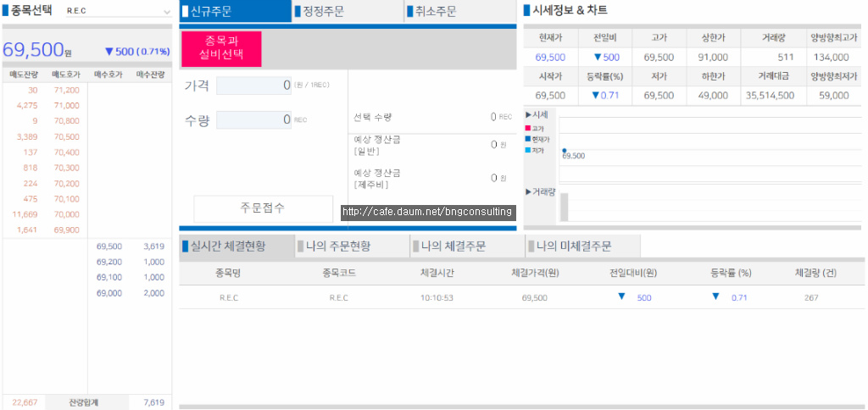This screenshot has height=410, width=868.
Task: Select the 70,800 sell price
Action: pos(66,121)
